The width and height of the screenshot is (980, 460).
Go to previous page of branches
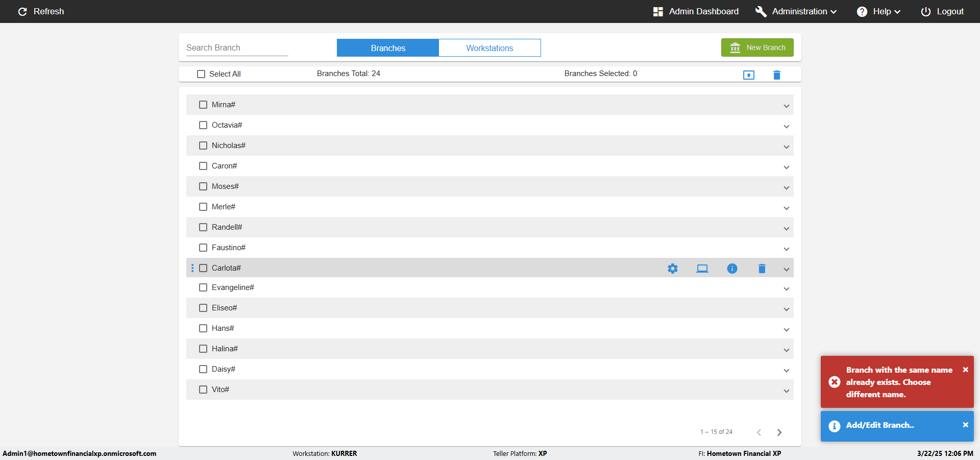coord(759,432)
